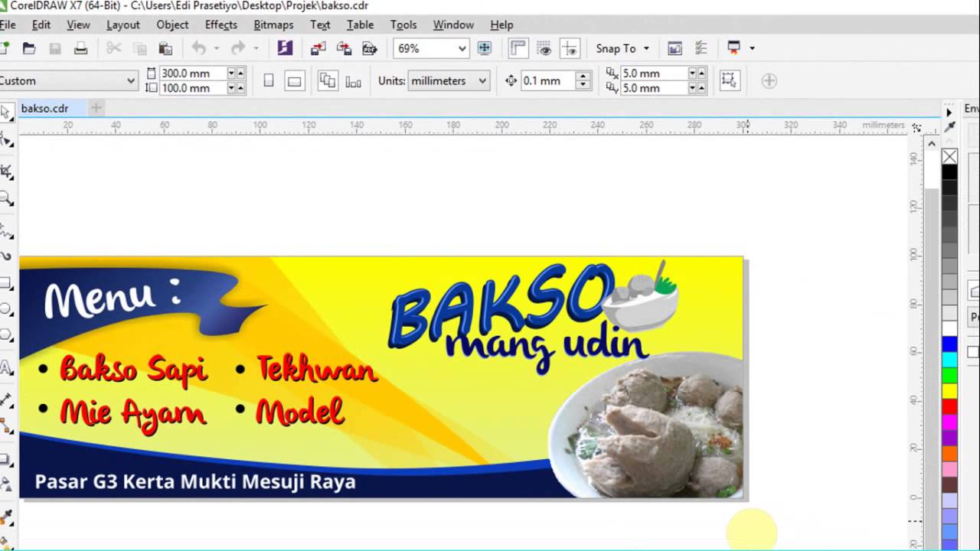This screenshot has width=980, height=551.
Task: Click the page height field showing 100.0 mm
Action: 191,88
